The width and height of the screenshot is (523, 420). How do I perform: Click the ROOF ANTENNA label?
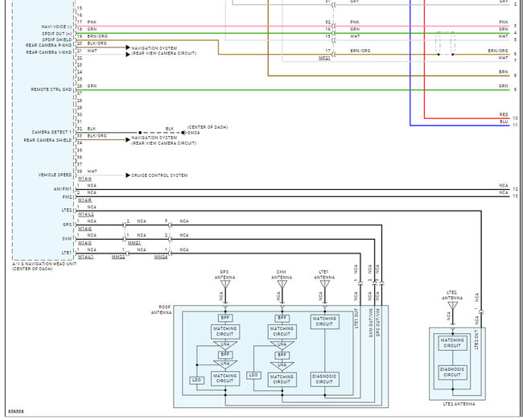[x=162, y=310]
